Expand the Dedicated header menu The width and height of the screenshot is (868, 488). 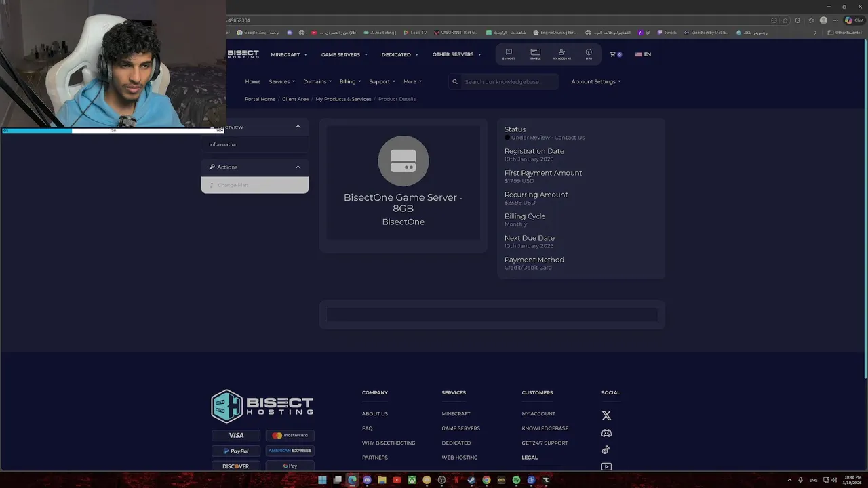[399, 54]
